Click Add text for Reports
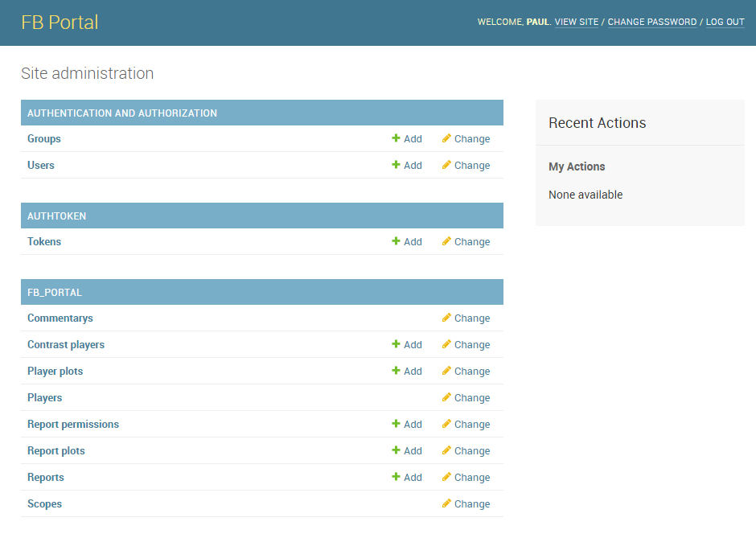 pos(413,477)
